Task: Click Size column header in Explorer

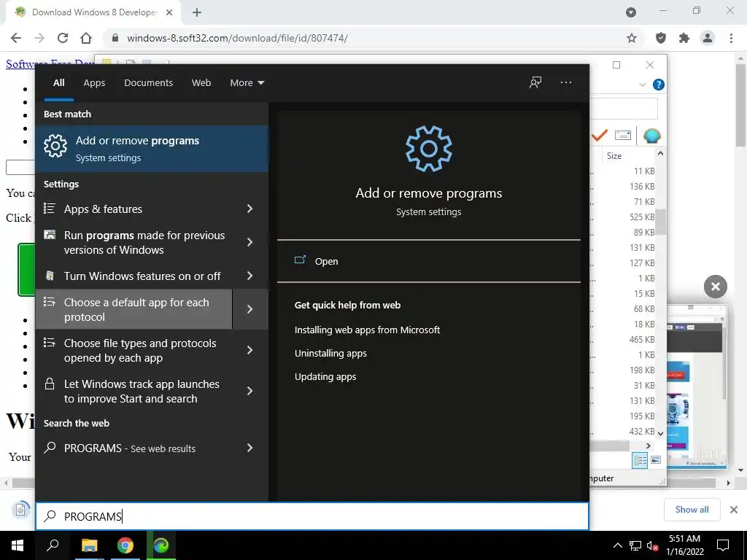Action: point(614,156)
